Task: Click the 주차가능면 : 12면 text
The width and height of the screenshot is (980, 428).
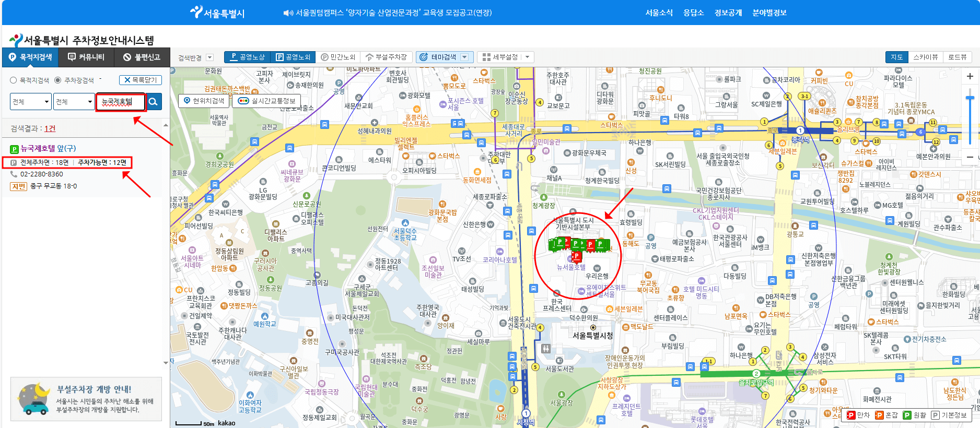Action: tap(102, 162)
